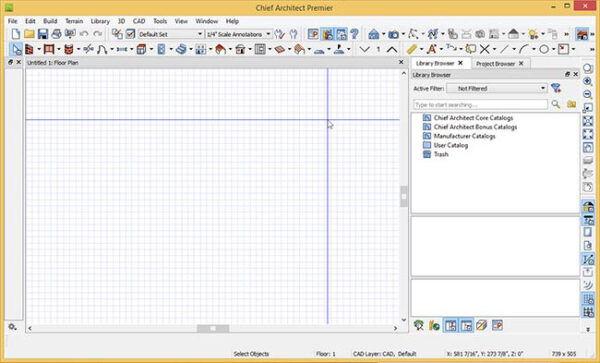Viewport: 600px width, 363px height.
Task: Select the Roof tools icon
Action: (220, 49)
